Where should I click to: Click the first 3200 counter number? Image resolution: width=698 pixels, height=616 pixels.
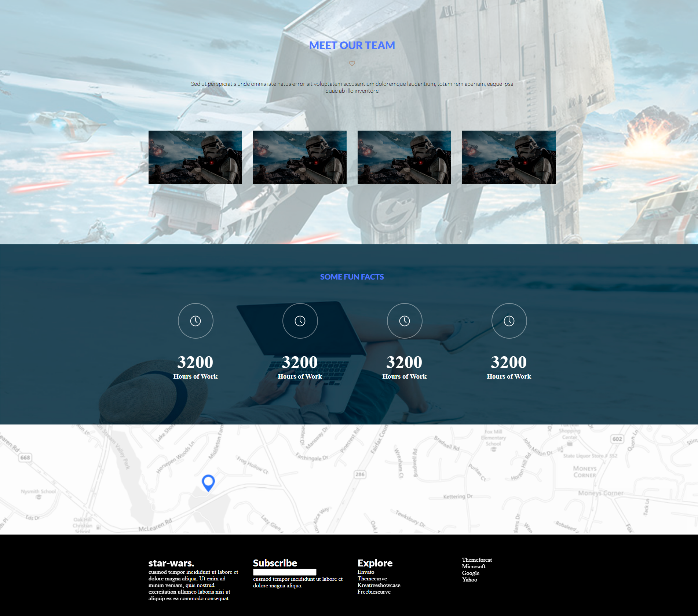[x=195, y=362]
